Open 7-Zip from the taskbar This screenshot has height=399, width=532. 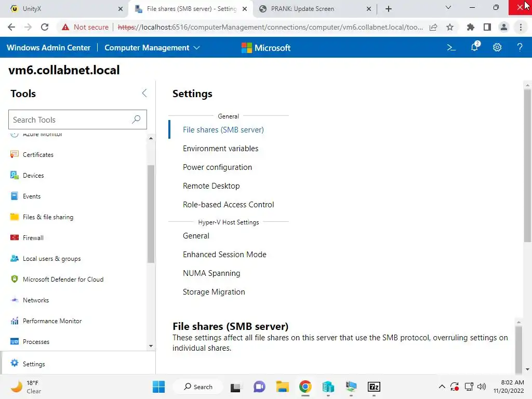click(374, 387)
